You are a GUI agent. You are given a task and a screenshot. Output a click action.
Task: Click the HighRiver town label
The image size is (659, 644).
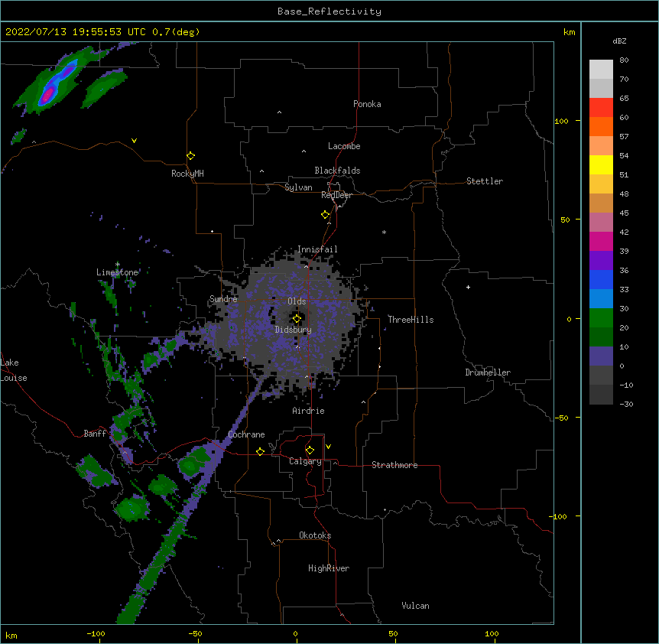[329, 568]
